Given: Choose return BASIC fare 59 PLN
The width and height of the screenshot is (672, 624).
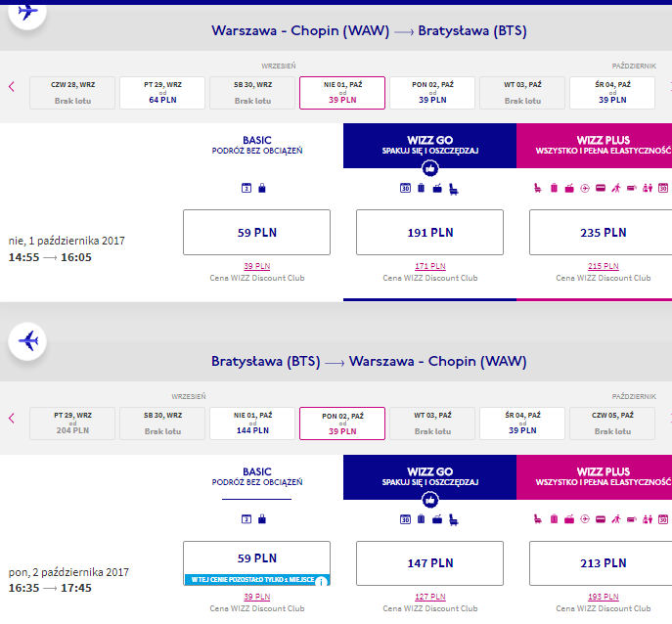Looking at the screenshot, I should coord(256,563).
